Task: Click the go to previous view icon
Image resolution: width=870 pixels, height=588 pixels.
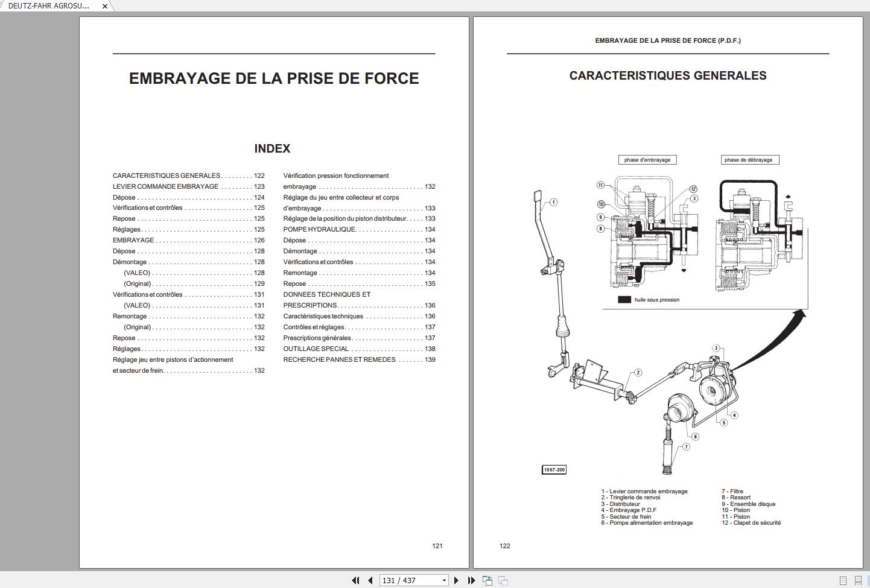Action: [487, 580]
